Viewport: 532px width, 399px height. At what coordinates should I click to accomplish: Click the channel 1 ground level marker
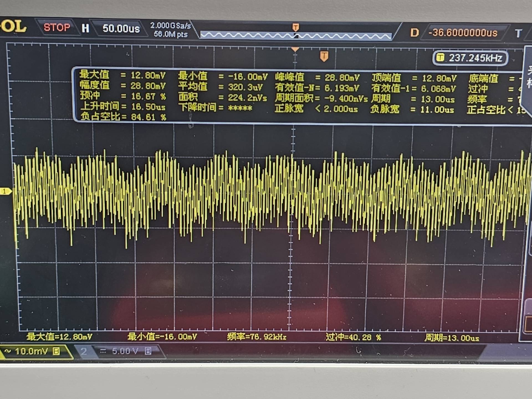click(5, 191)
